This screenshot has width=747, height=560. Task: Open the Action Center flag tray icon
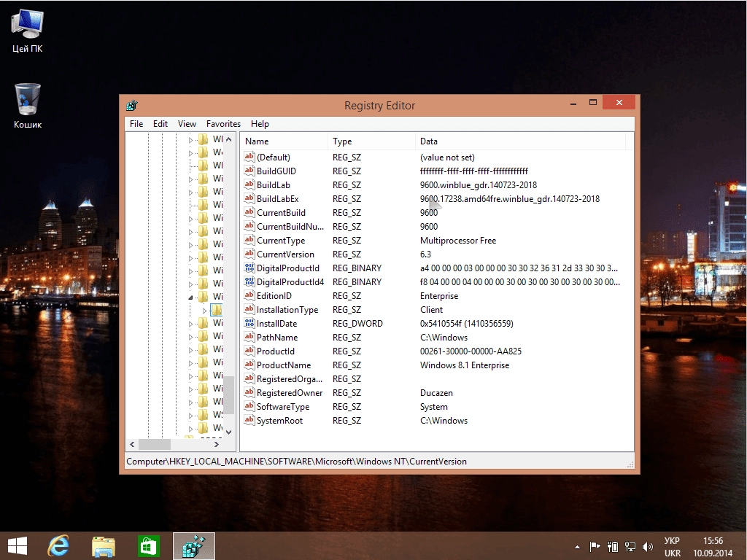point(595,547)
